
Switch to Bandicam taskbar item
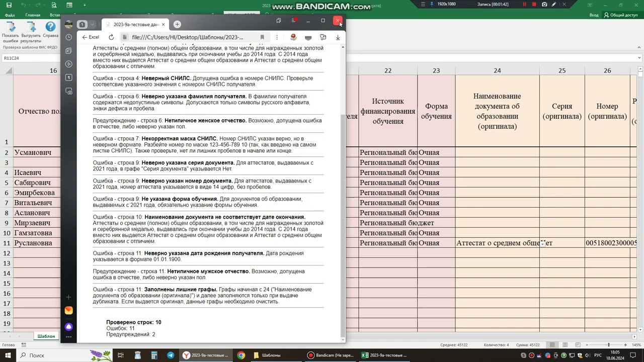click(x=331, y=355)
